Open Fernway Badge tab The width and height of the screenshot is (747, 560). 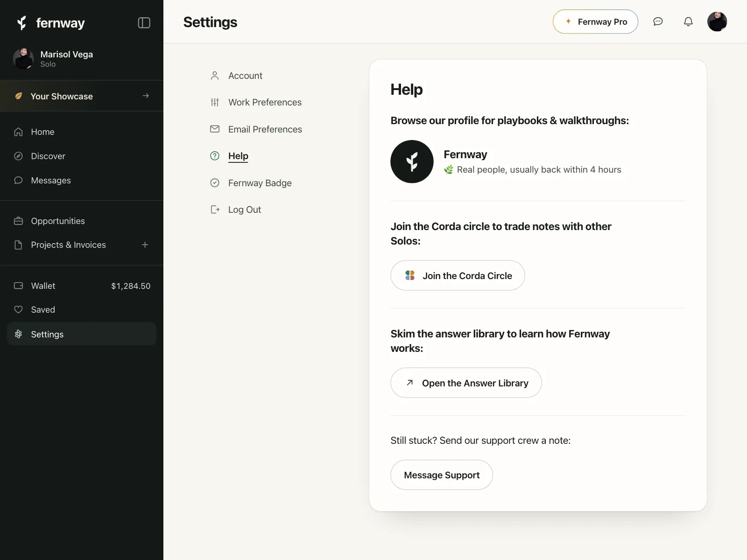[260, 183]
